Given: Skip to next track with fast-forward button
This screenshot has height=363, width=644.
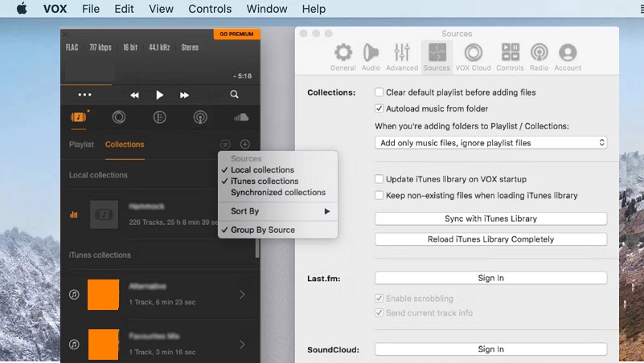Looking at the screenshot, I should 184,95.
